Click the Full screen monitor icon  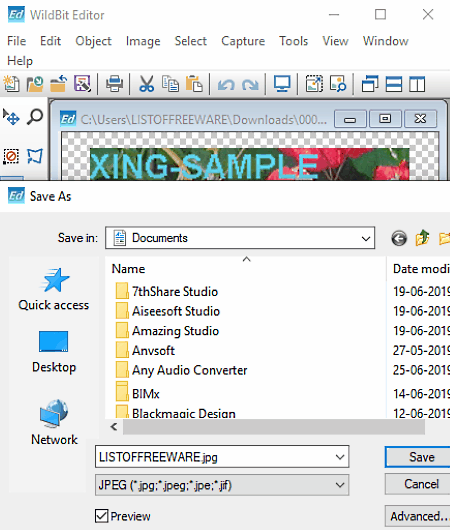282,84
